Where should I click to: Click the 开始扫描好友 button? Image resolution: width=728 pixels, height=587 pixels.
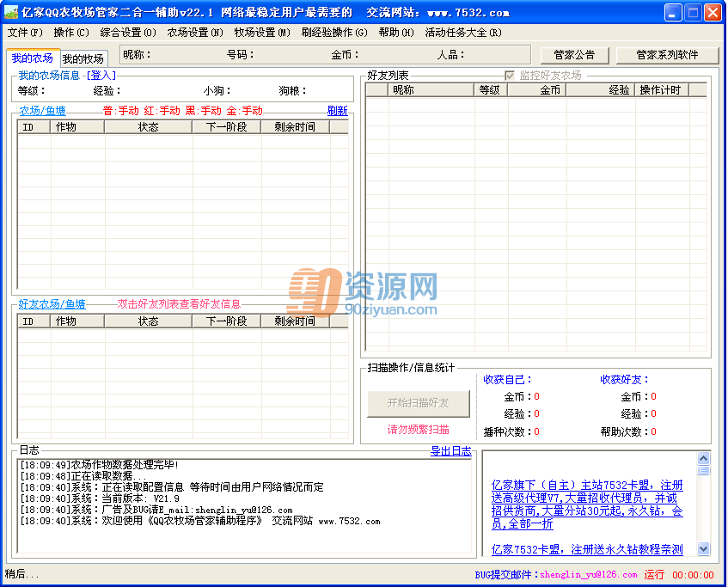(x=419, y=403)
